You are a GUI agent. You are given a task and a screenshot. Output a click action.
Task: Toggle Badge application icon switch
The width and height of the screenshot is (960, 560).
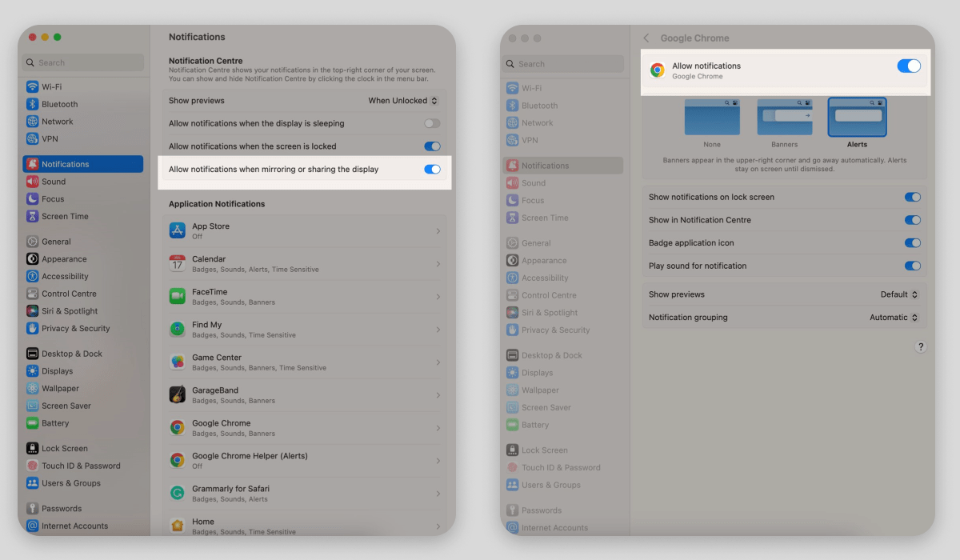coord(912,243)
